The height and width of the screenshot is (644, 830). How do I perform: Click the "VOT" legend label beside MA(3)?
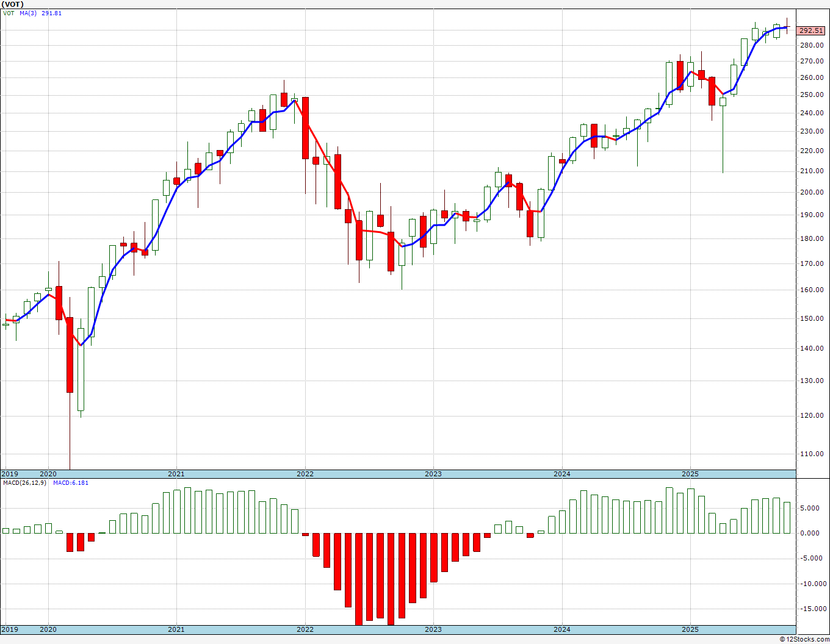click(9, 13)
